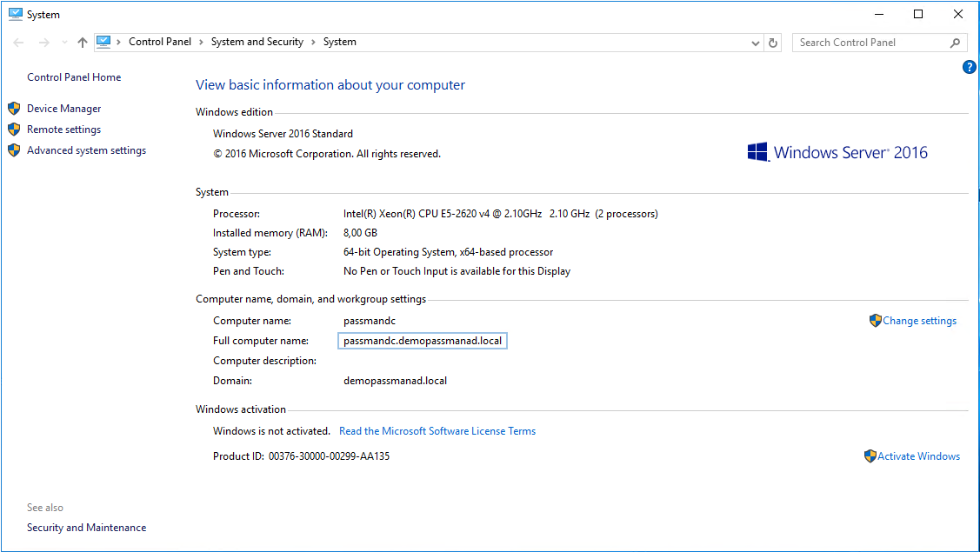The width and height of the screenshot is (980, 552).
Task: Click the shield icon next to Activate Windows
Action: 870,456
